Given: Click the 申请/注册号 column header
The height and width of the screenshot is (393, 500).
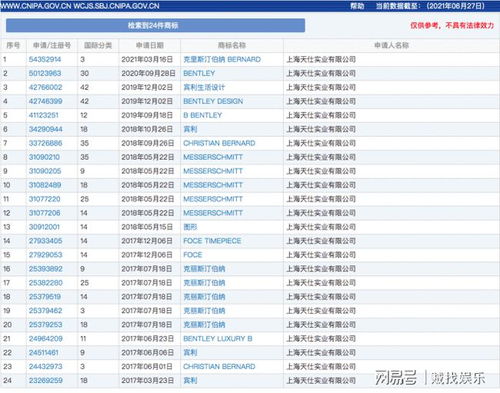Looking at the screenshot, I should tap(52, 45).
